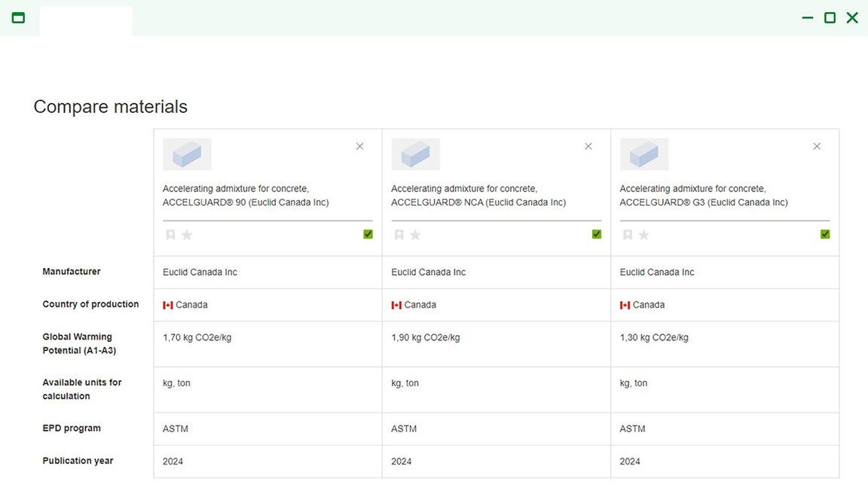Viewport: 868px width, 503px height.
Task: Open the ACCELGUARD NCA material title
Action: pos(479,195)
